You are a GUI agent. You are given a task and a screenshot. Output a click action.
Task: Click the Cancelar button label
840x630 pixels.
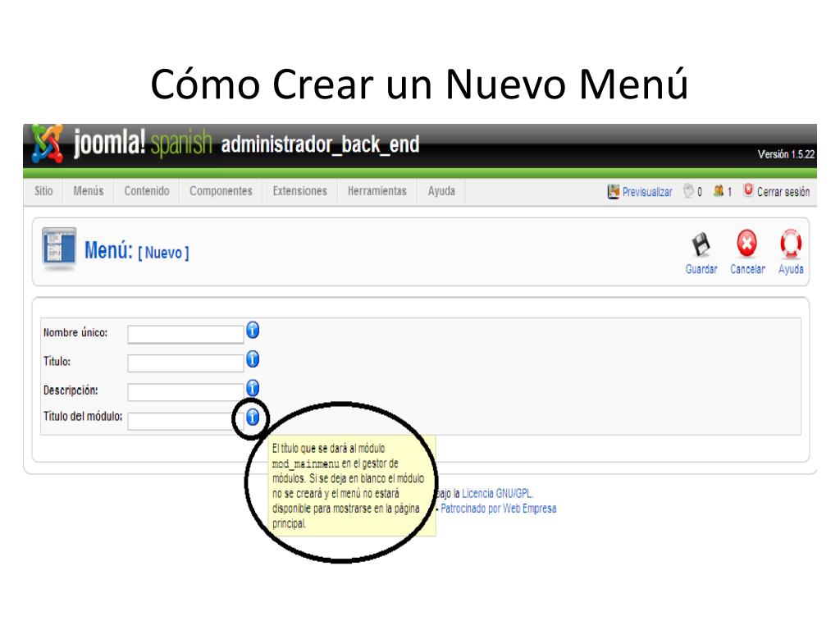[748, 269]
